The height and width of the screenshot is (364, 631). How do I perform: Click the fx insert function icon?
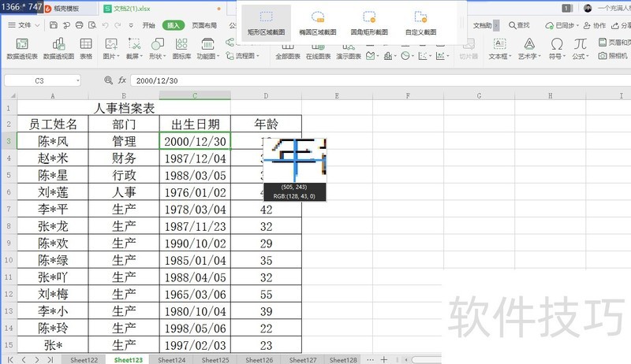pos(122,80)
